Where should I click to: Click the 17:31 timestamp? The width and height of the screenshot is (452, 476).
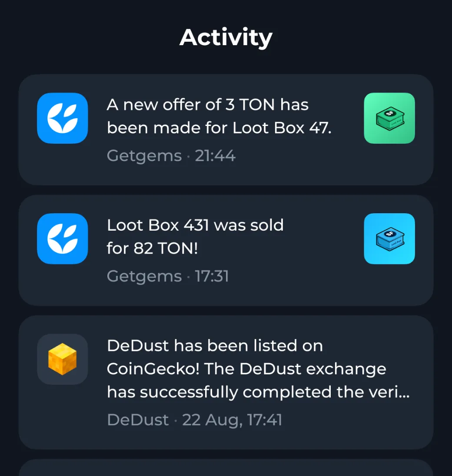212,276
